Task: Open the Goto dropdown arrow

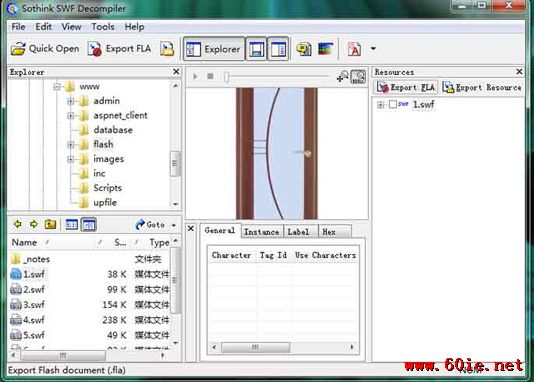Action: tap(174, 225)
